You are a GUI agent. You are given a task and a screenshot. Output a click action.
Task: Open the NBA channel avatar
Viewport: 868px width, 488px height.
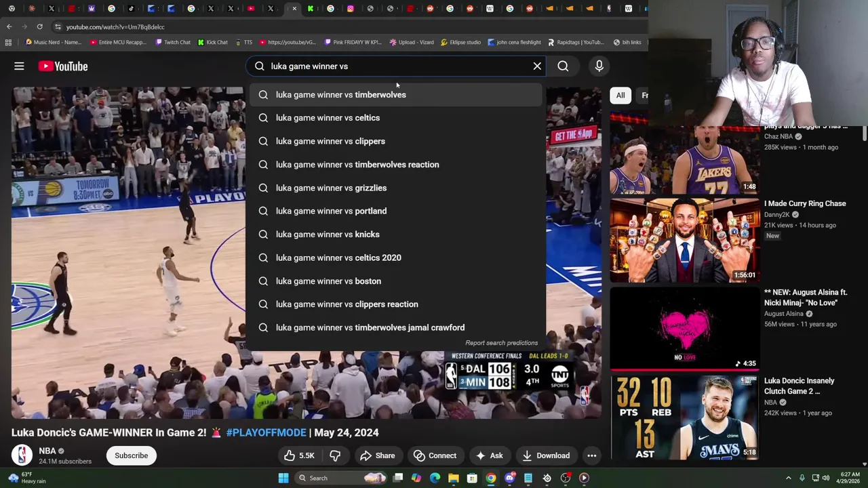pyautogui.click(x=22, y=455)
